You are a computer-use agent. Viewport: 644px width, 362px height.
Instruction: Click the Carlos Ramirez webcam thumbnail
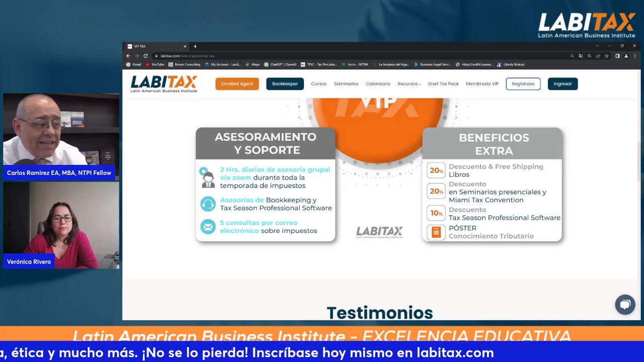(61, 129)
